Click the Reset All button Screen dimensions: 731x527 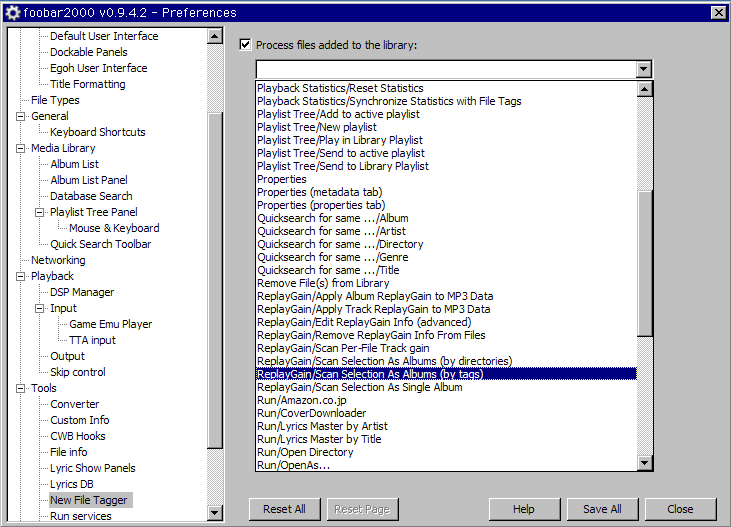pos(284,509)
